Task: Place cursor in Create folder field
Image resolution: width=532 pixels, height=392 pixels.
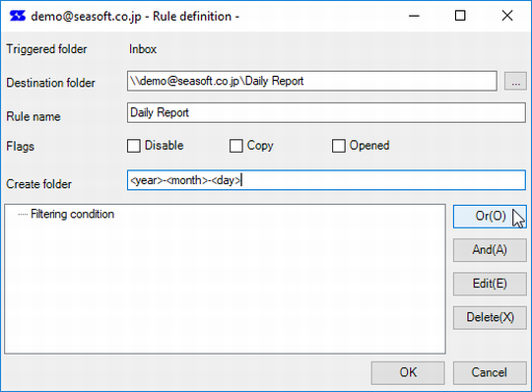Action: click(326, 180)
